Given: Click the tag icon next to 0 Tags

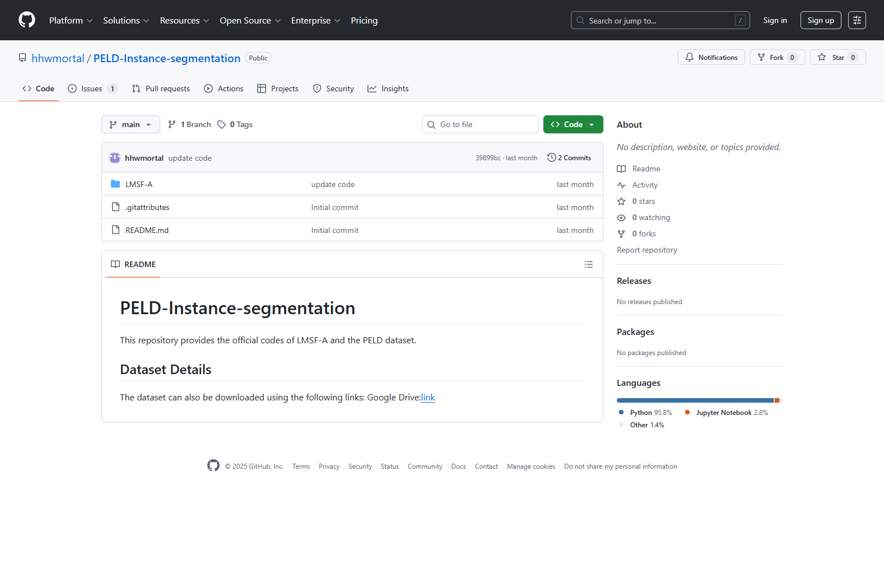Looking at the screenshot, I should (x=222, y=124).
